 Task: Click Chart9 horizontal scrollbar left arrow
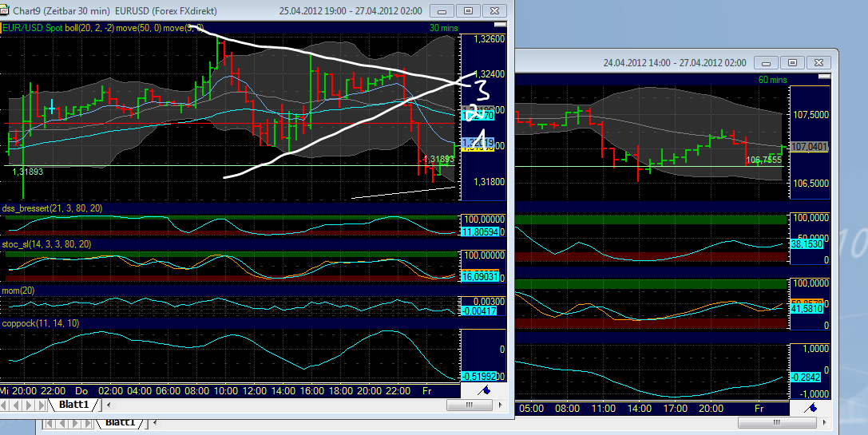pos(109,405)
